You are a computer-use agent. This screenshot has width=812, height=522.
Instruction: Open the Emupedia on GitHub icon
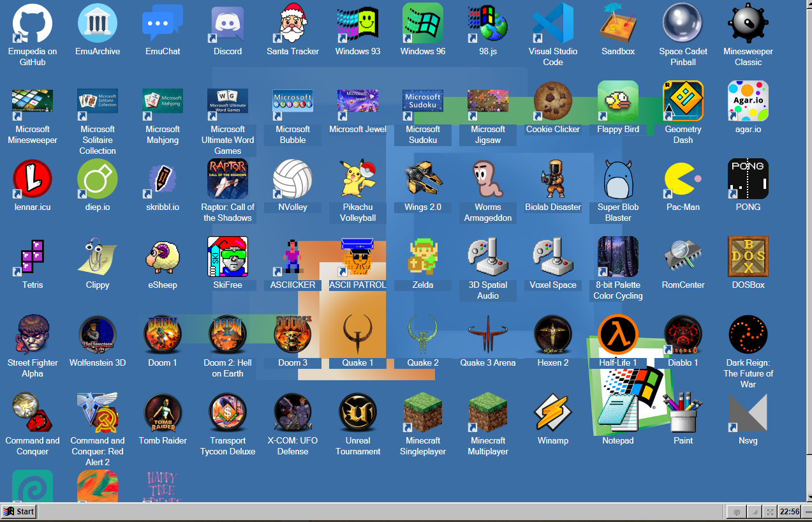point(33,23)
